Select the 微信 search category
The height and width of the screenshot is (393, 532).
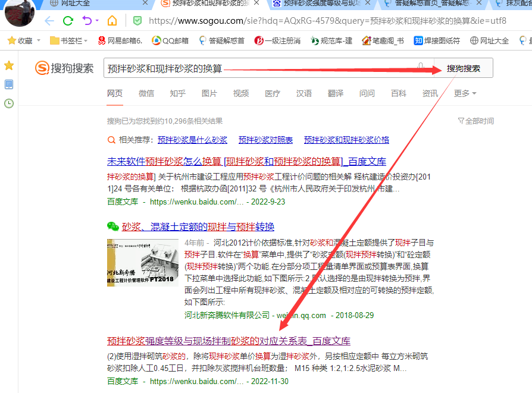146,93
